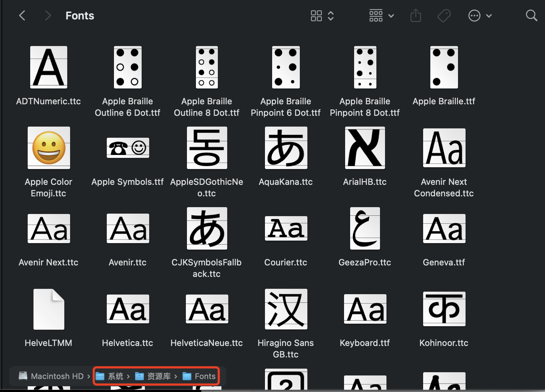
Task: Click the 'Kohinoor.ttc' file name label
Action: click(x=444, y=343)
